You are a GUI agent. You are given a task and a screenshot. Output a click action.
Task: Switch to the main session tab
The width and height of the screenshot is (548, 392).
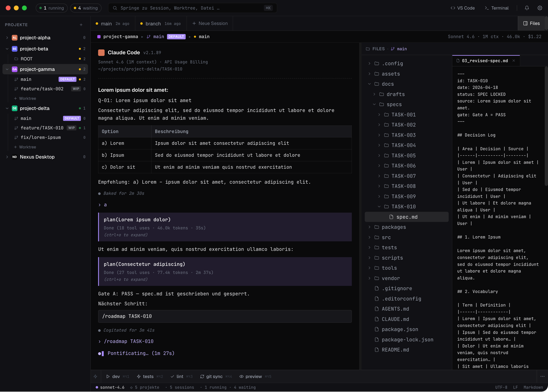click(x=113, y=24)
